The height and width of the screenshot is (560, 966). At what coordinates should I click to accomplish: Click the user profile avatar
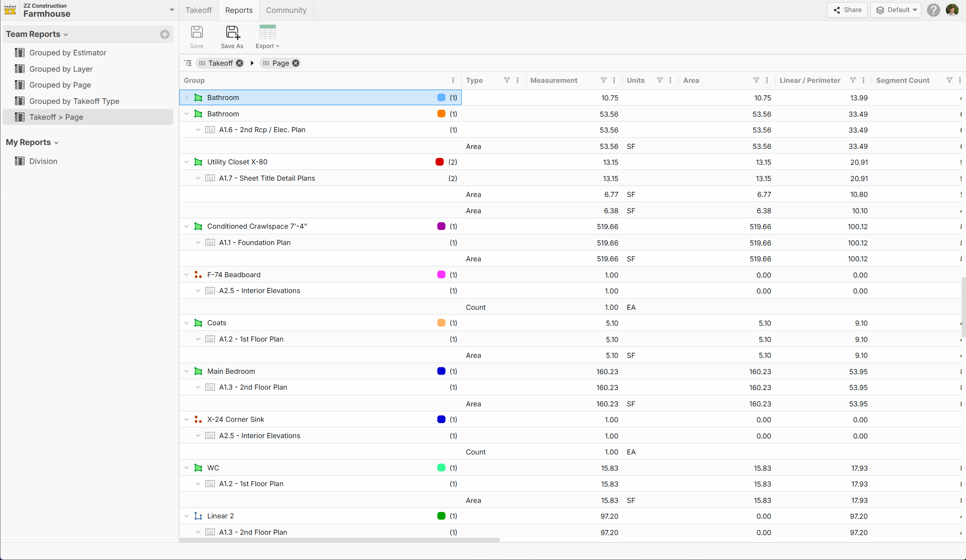pyautogui.click(x=952, y=10)
